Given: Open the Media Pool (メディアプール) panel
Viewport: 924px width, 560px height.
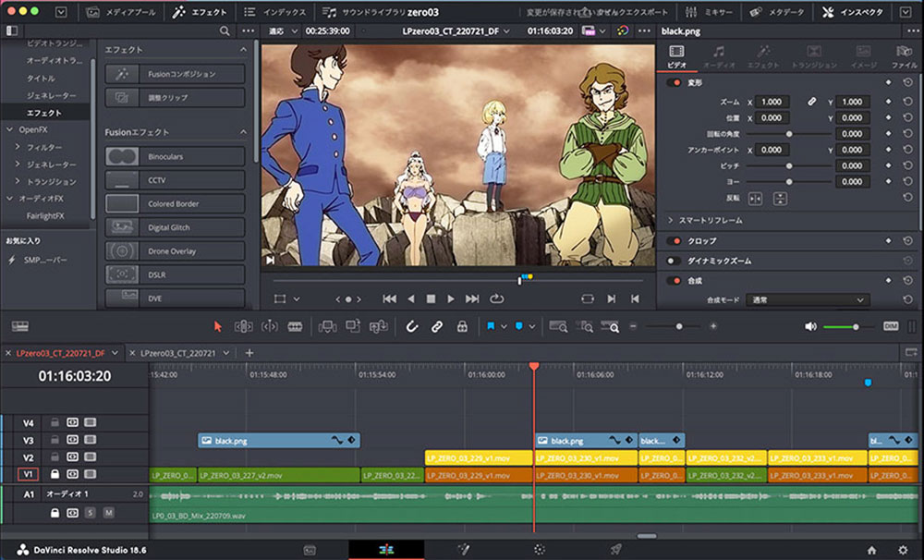Looking at the screenshot, I should point(122,13).
